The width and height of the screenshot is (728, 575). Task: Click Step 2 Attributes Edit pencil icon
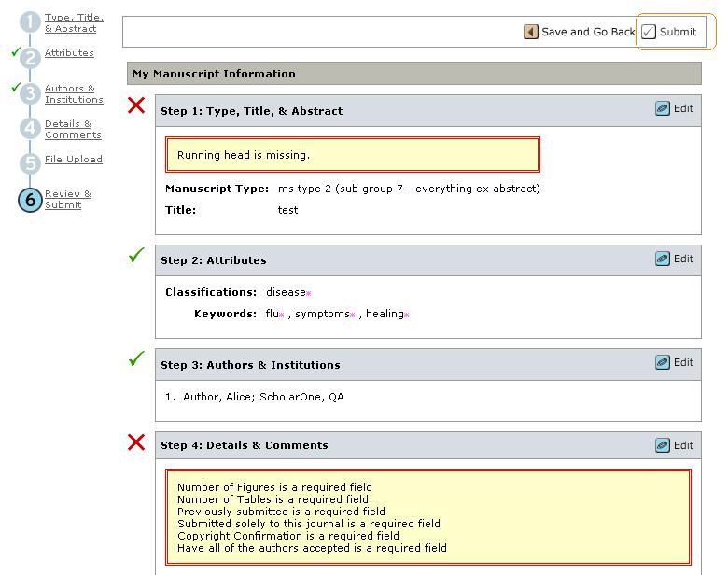coord(663,259)
